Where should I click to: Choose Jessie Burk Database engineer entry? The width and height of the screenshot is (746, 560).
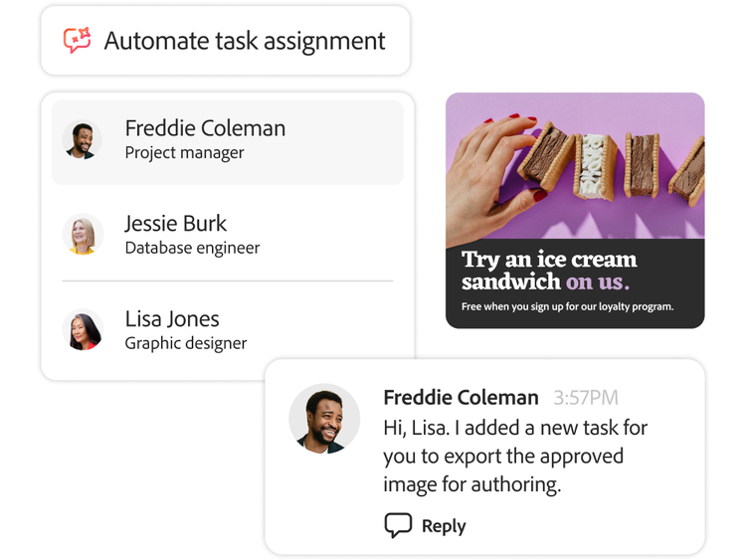pyautogui.click(x=228, y=235)
